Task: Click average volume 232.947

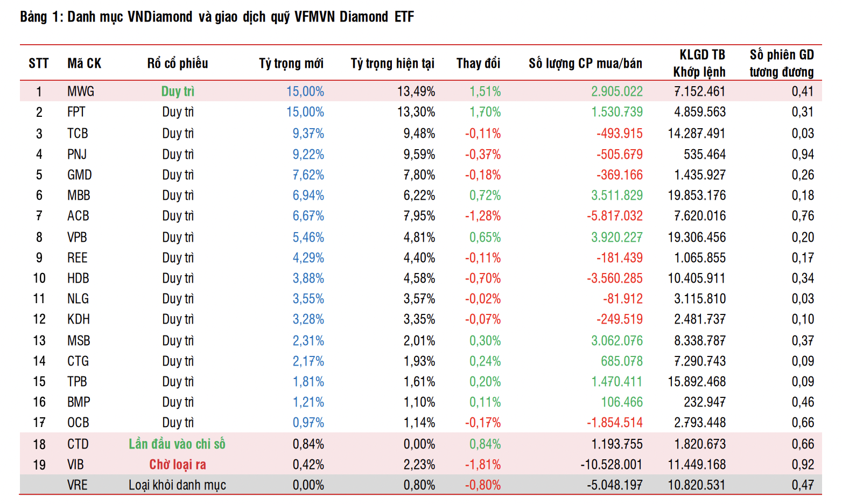Action: pos(705,402)
